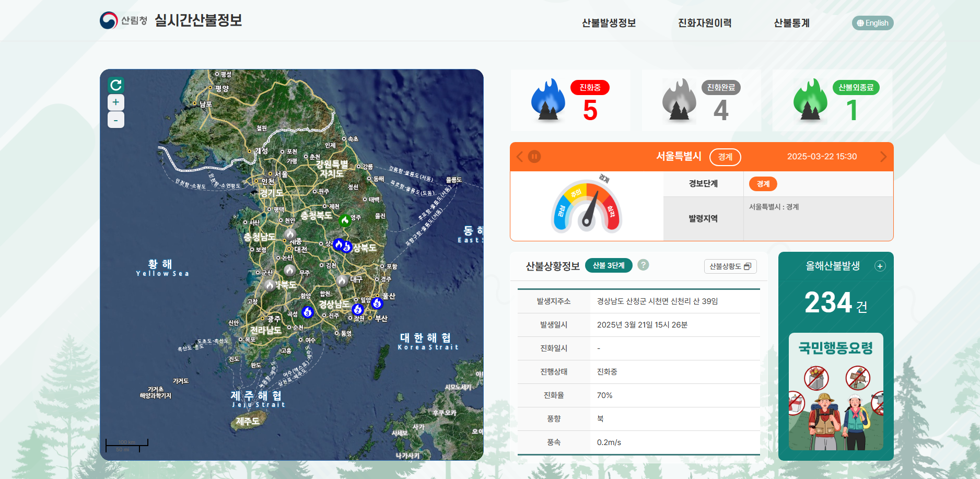Select the gray fire marker left of 무주
Image resolution: width=980 pixels, height=479 pixels.
289,270
